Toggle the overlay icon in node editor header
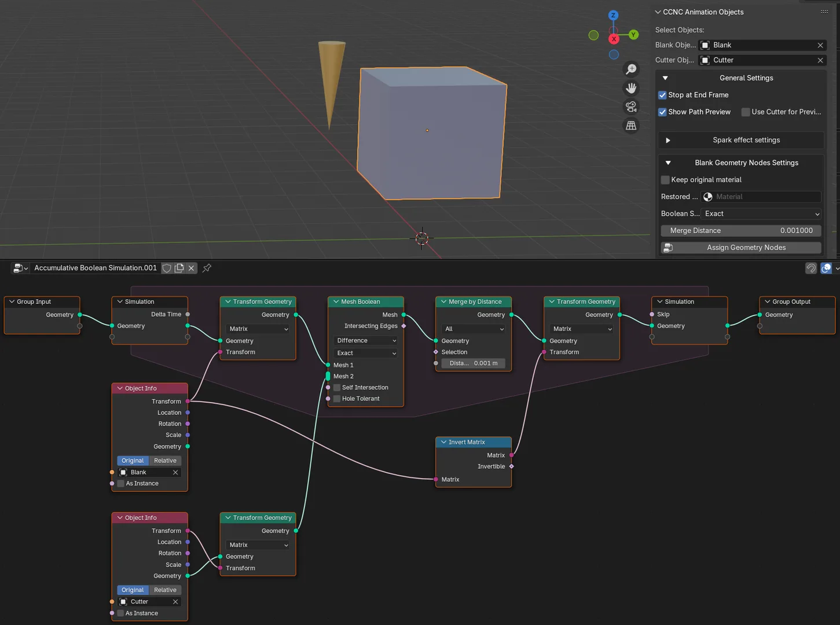 tap(826, 268)
